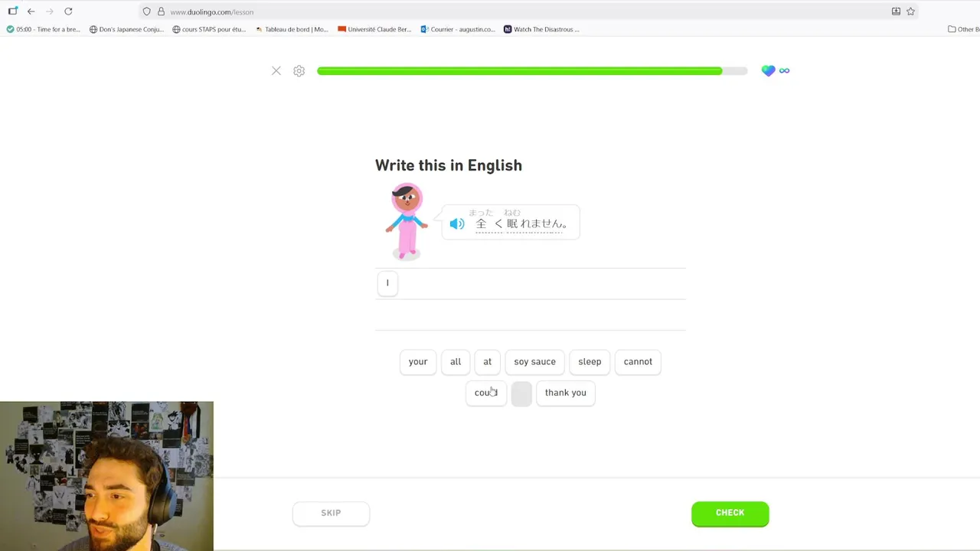980x551 pixels.
Task: Select the word tile "cannot"
Action: pos(638,362)
